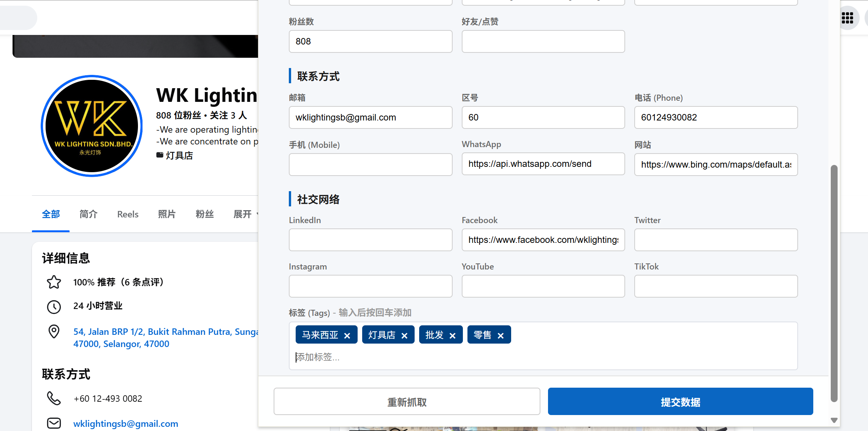This screenshot has height=431, width=868.
Task: Click the 邮箱 input field
Action: (371, 117)
